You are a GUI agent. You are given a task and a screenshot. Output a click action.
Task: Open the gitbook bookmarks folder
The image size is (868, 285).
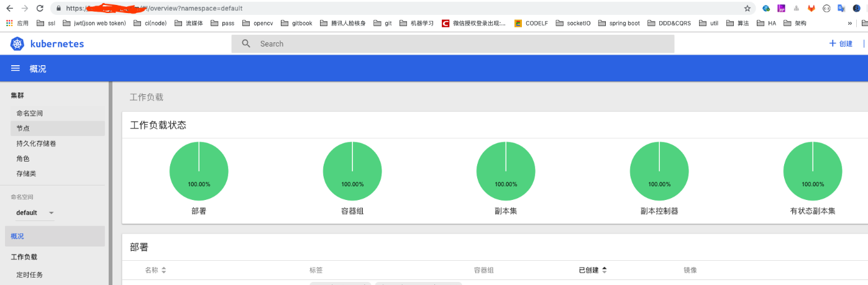[296, 23]
